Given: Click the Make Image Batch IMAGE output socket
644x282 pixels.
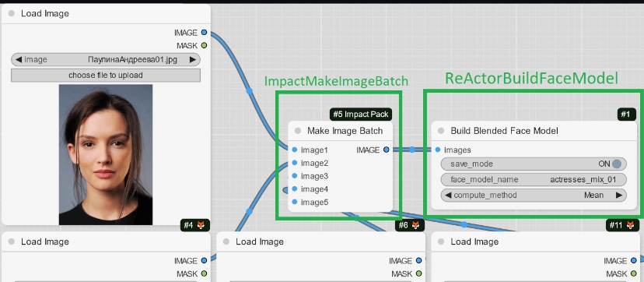Looking at the screenshot, I should tap(386, 150).
